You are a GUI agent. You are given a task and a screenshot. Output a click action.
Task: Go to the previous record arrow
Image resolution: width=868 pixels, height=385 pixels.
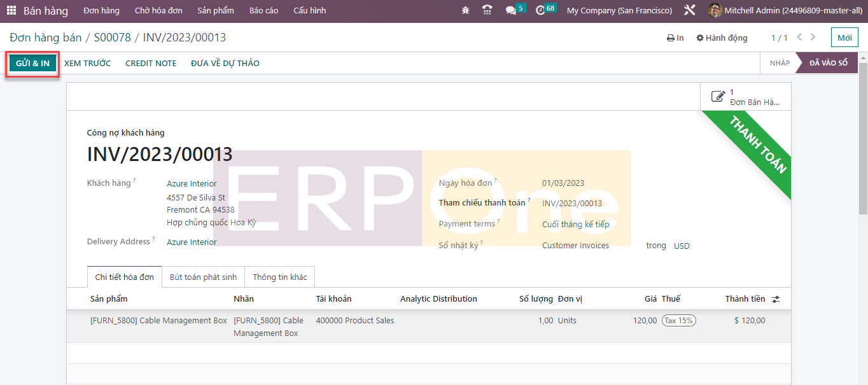pyautogui.click(x=799, y=38)
